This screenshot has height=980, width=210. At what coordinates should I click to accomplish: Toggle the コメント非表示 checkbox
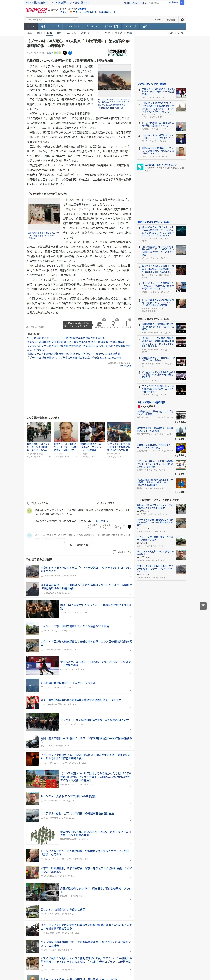(x=115, y=552)
